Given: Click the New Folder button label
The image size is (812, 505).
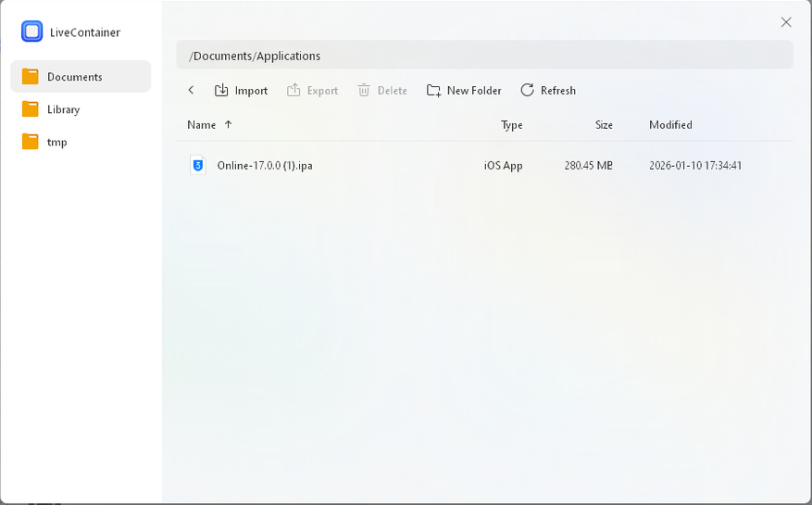Looking at the screenshot, I should pos(474,91).
